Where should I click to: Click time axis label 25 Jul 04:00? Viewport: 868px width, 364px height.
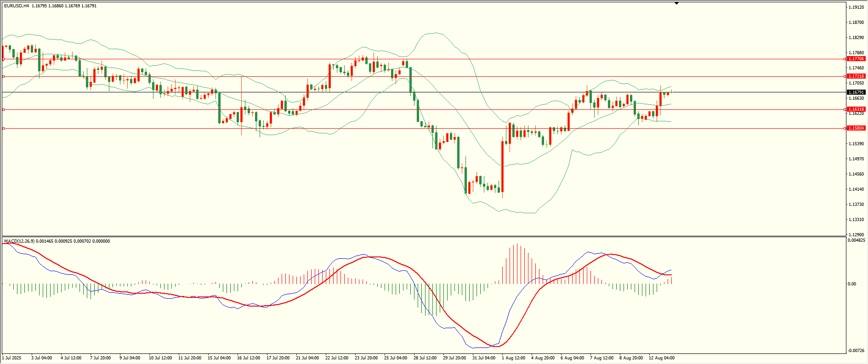[x=396, y=358]
